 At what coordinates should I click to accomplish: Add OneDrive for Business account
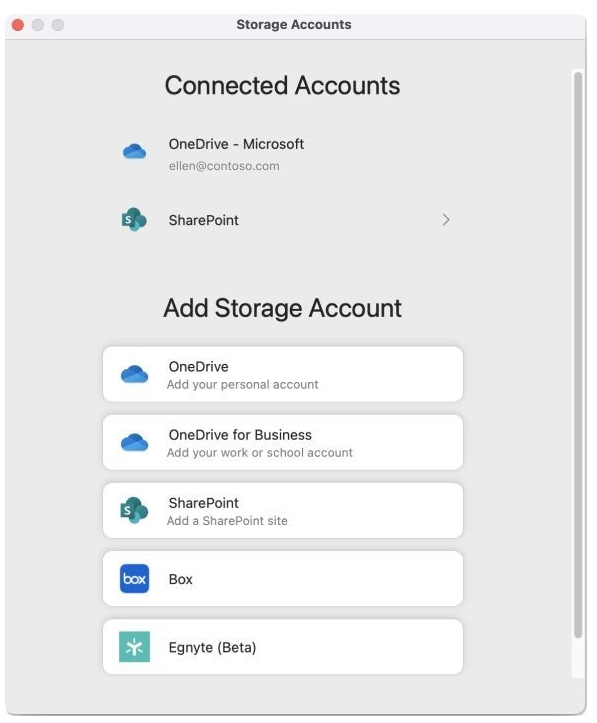[283, 442]
